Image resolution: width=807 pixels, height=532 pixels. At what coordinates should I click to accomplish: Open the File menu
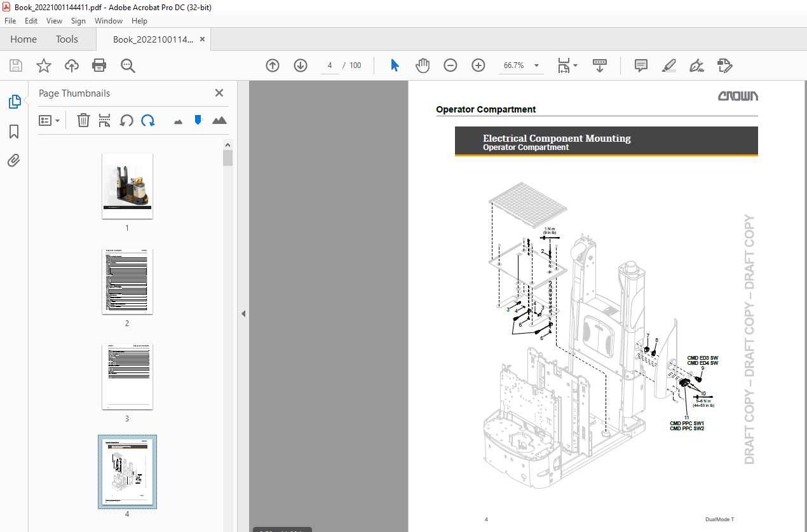pyautogui.click(x=10, y=21)
